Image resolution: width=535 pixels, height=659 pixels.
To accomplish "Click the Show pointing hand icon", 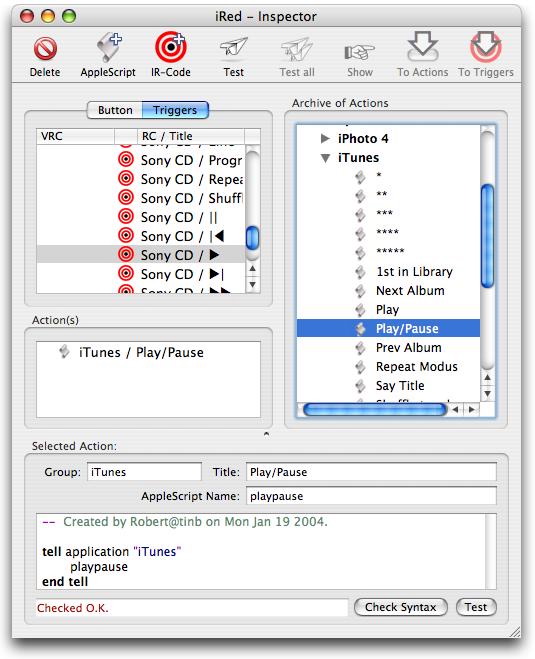I will 360,52.
